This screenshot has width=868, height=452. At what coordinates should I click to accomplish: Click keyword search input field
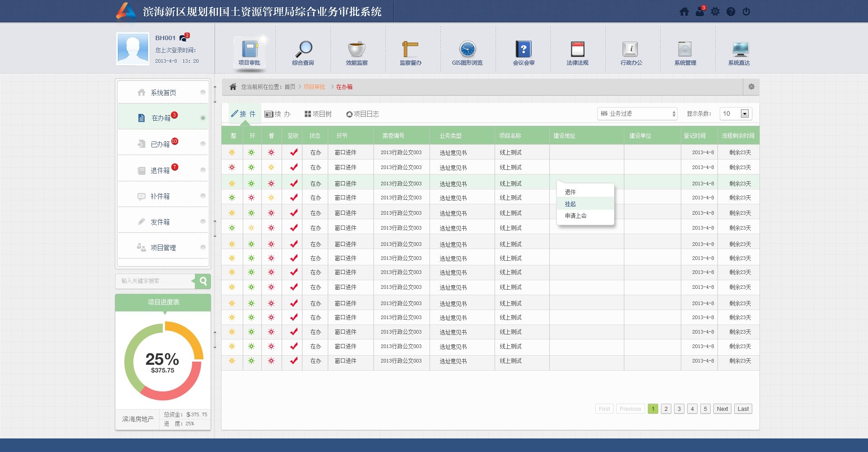tap(155, 281)
